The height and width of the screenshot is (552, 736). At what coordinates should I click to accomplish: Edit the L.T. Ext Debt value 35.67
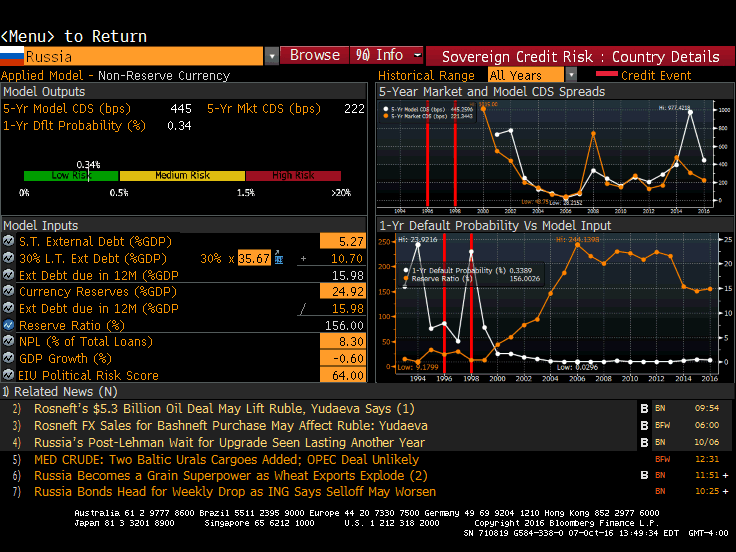254,258
